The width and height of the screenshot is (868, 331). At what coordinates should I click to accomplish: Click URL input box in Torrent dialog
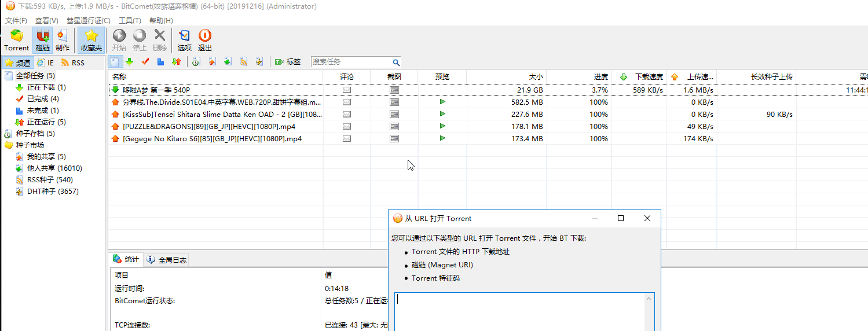click(x=524, y=312)
